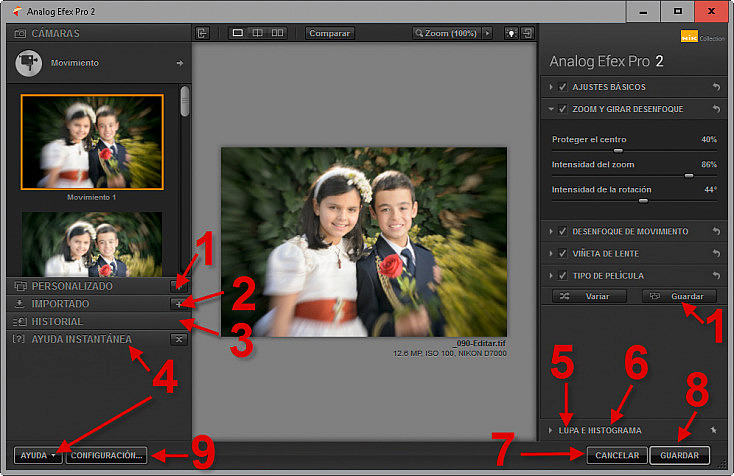Click Guardar preset button beside Variar

click(679, 296)
